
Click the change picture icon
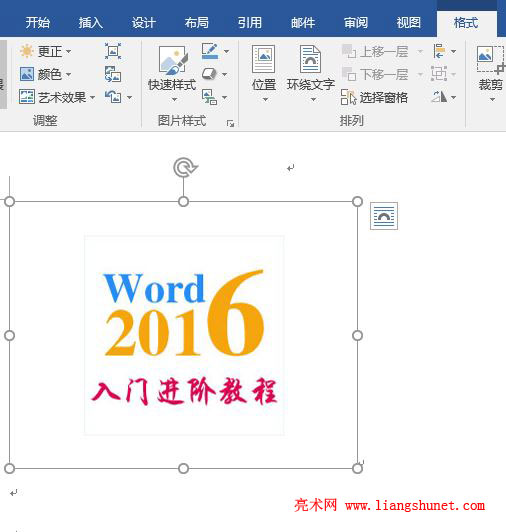point(113,74)
